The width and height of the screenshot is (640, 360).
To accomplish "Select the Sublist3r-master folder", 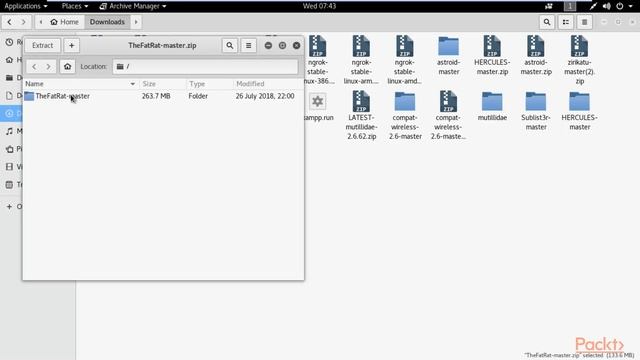I will pos(536,111).
